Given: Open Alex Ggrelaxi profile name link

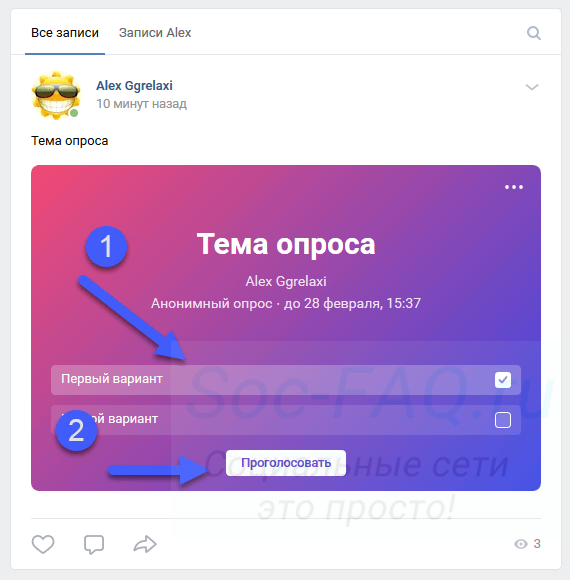Looking at the screenshot, I should click(134, 86).
